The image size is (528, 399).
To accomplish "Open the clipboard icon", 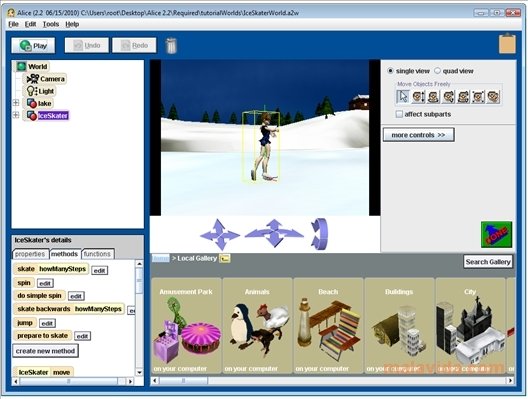I will [507, 43].
